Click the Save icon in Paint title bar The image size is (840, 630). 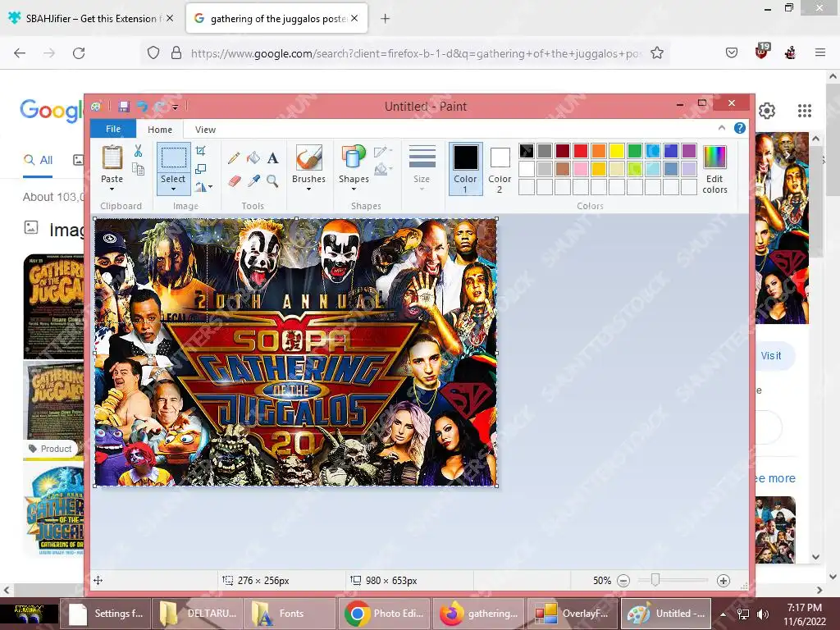point(124,107)
